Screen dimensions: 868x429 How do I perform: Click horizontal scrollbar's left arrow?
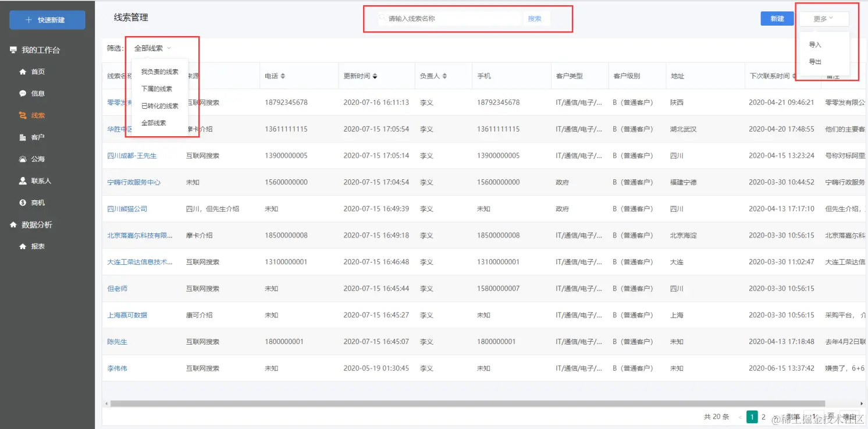click(x=106, y=403)
